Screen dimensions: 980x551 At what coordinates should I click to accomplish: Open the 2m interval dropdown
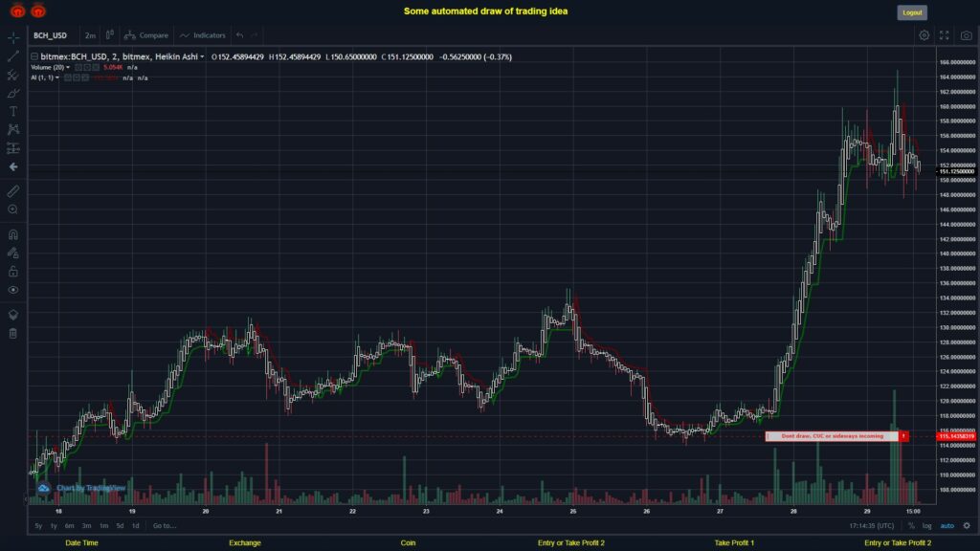coord(90,35)
